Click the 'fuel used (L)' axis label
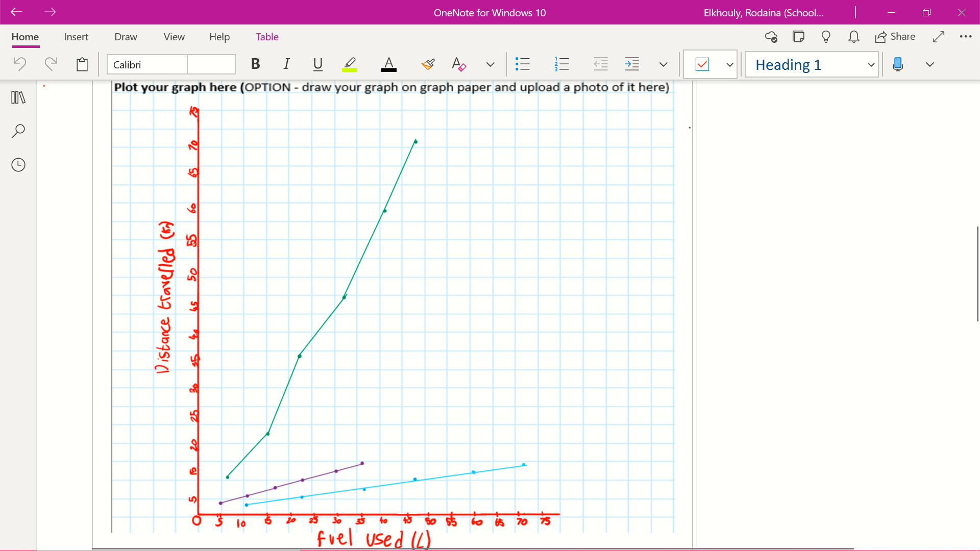This screenshot has height=551, width=980. [374, 538]
